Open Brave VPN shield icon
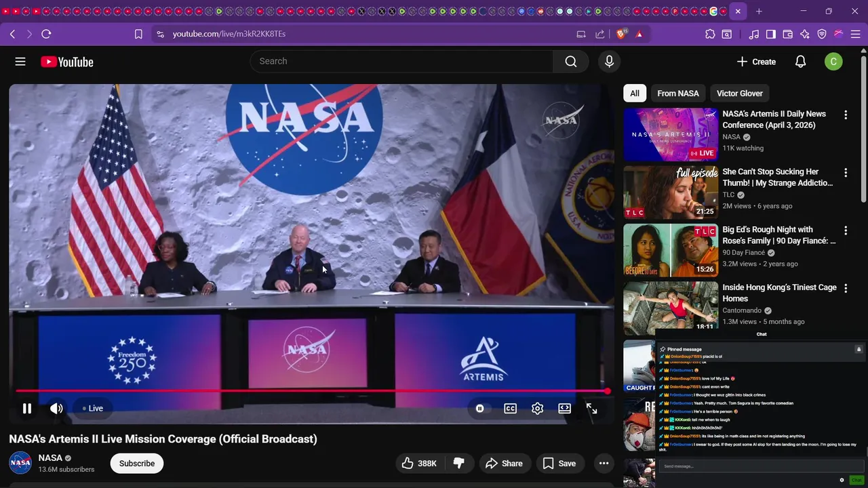This screenshot has width=868, height=488. (822, 34)
